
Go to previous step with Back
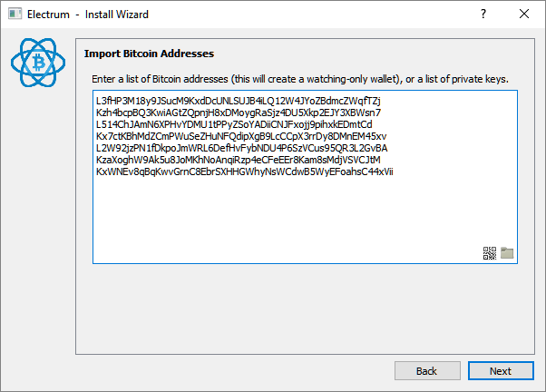tap(427, 371)
